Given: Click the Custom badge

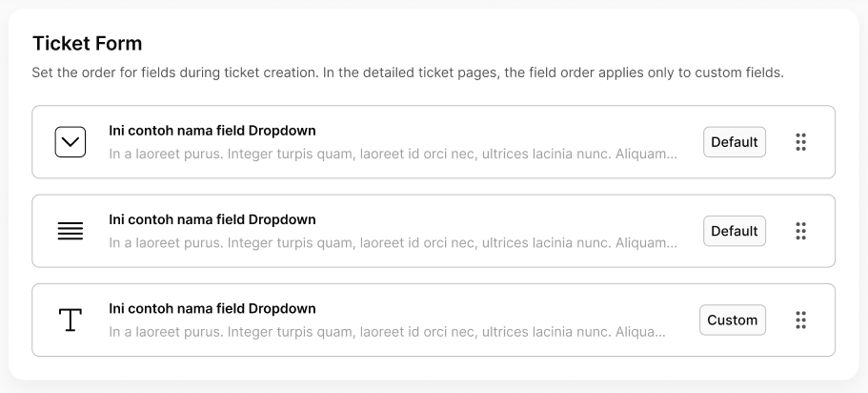Looking at the screenshot, I should (x=732, y=320).
